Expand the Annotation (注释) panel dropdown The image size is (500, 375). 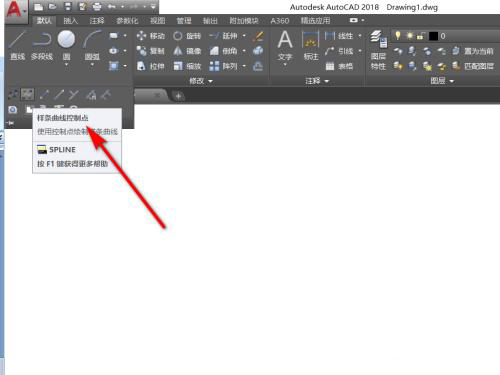[317, 81]
